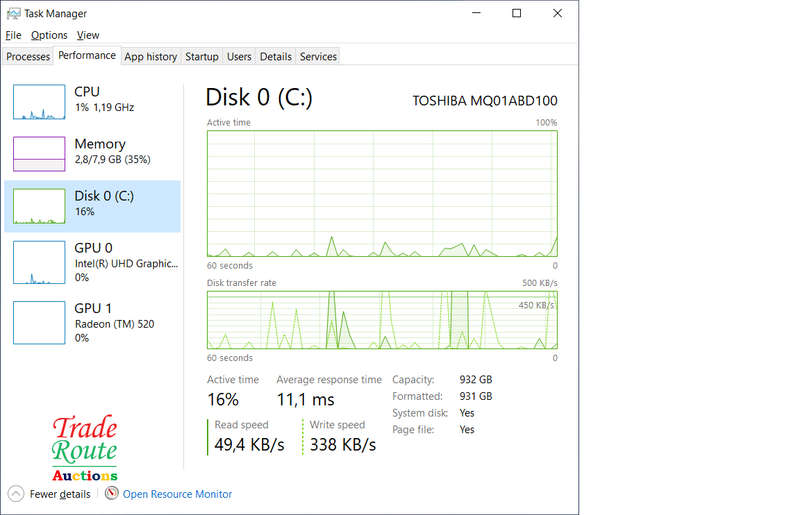Image resolution: width=800 pixels, height=515 pixels.
Task: Click the 500 KB/s scale label
Action: click(x=540, y=283)
